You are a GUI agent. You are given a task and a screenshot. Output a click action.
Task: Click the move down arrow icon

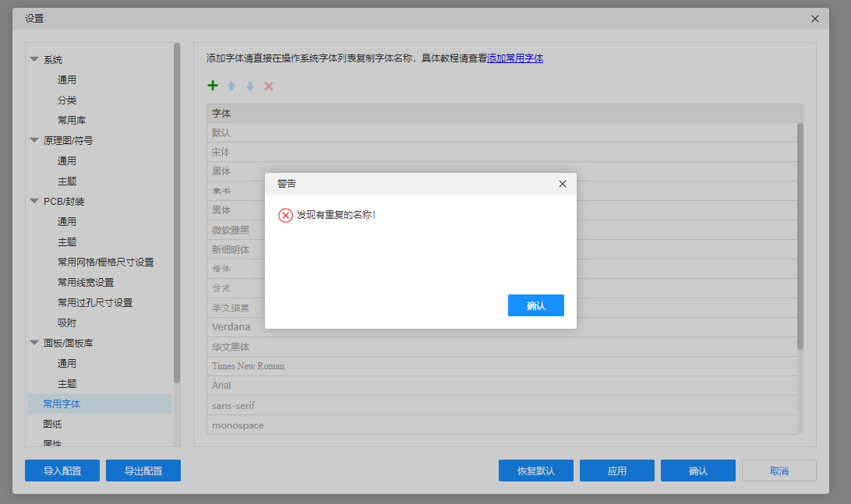click(250, 86)
